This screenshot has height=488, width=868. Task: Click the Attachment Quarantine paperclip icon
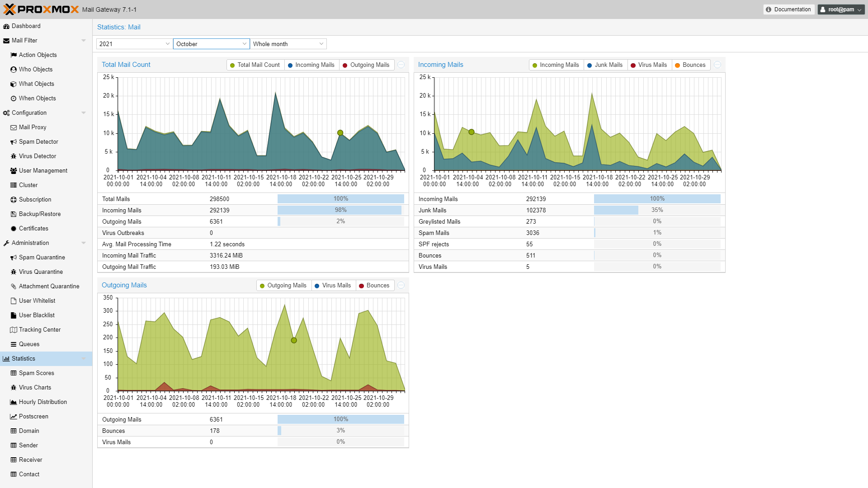click(14, 286)
